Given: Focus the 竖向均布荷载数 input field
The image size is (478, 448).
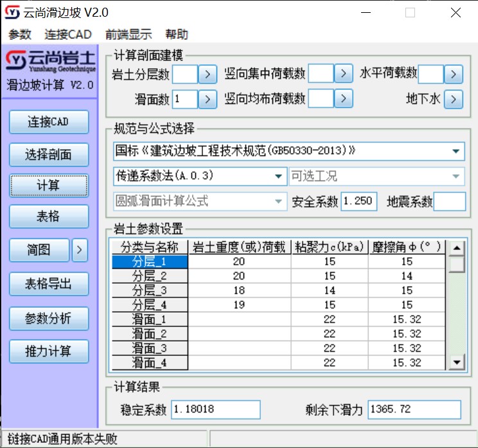Looking at the screenshot, I should click(x=321, y=98).
